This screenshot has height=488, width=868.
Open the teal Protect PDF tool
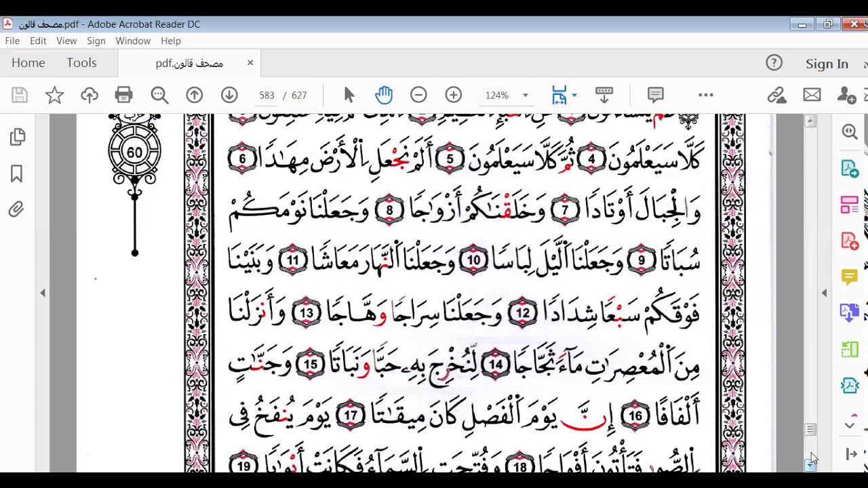tap(850, 386)
